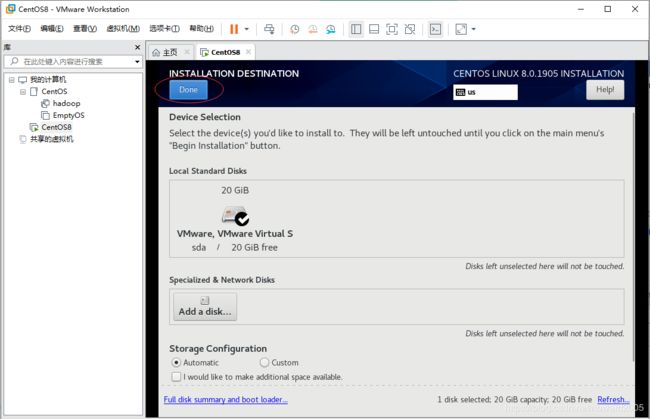Open the dropdown arrow beside the stretch display icon
650x419 pixels.
pyautogui.click(x=473, y=29)
